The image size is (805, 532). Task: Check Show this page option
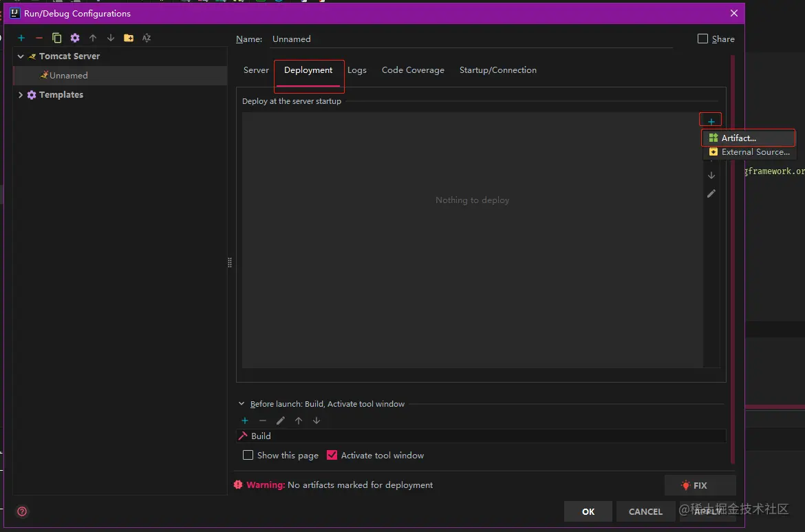[248, 455]
